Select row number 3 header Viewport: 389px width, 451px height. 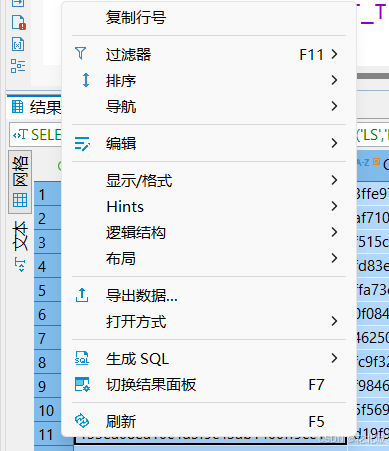(48, 242)
